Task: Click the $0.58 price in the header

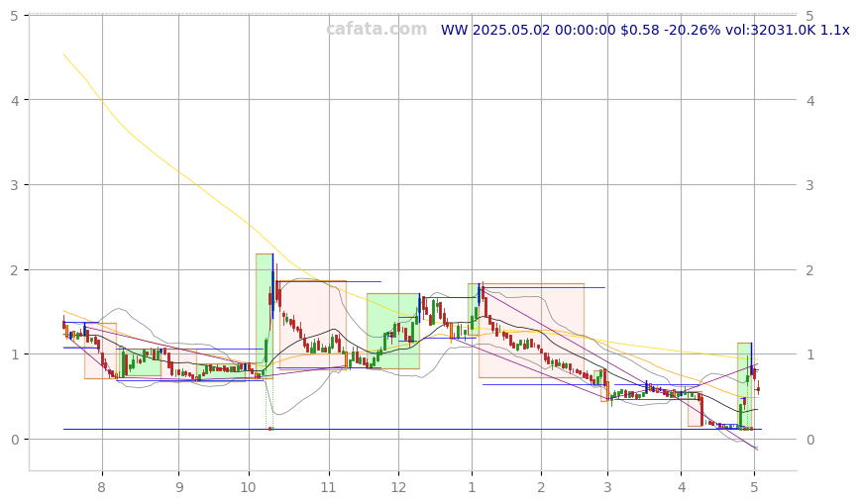Action: click(x=640, y=30)
